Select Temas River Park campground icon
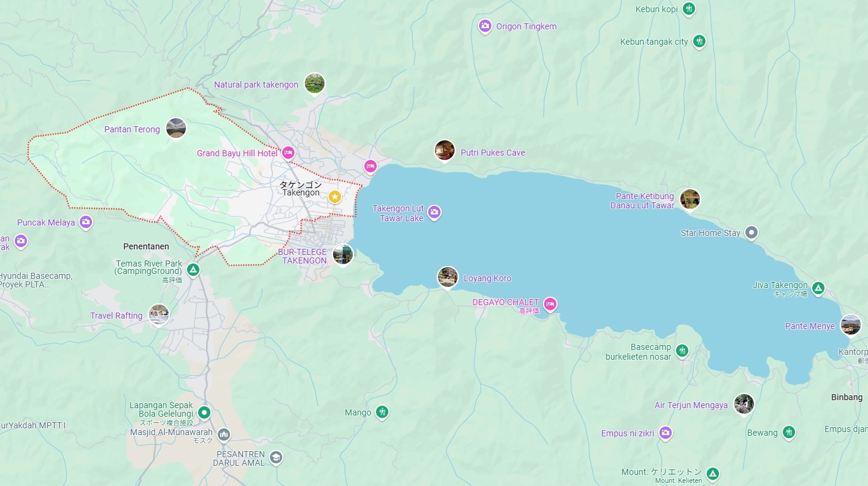Screen dimensions: 868x486 coord(193,270)
